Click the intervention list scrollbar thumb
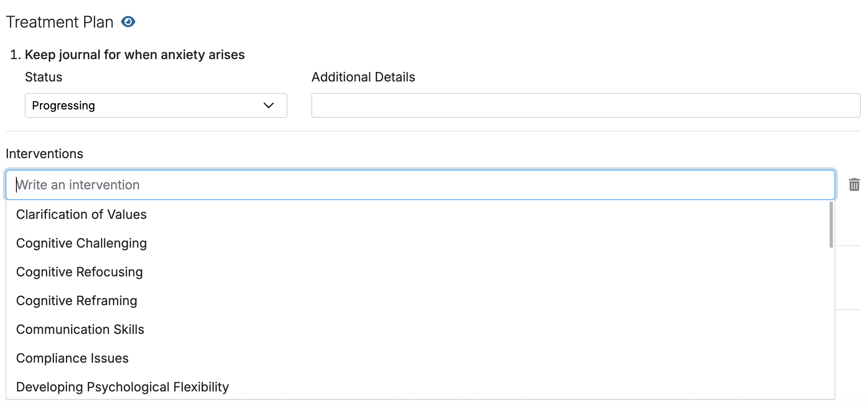The image size is (868, 405). [831, 224]
